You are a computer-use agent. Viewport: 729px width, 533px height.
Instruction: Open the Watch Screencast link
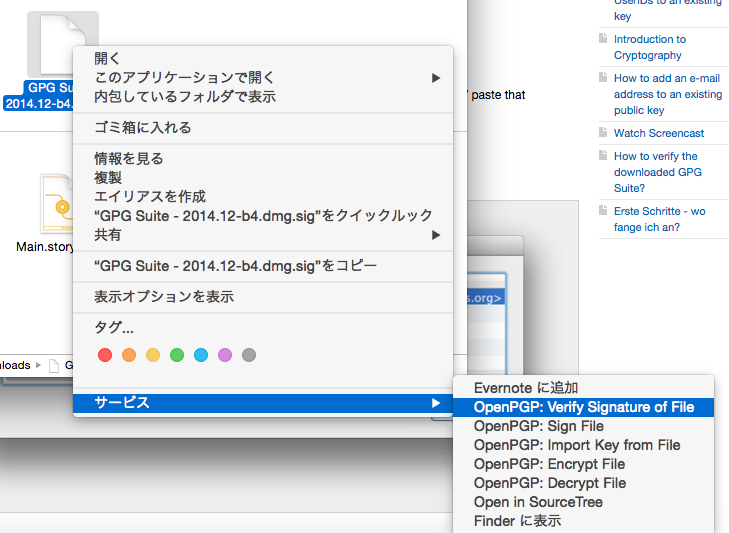tap(659, 133)
